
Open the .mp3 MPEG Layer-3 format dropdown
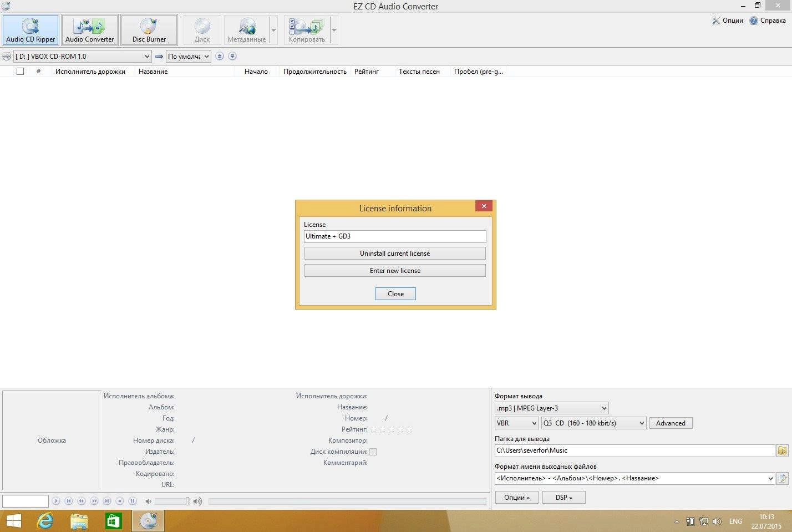coord(551,408)
